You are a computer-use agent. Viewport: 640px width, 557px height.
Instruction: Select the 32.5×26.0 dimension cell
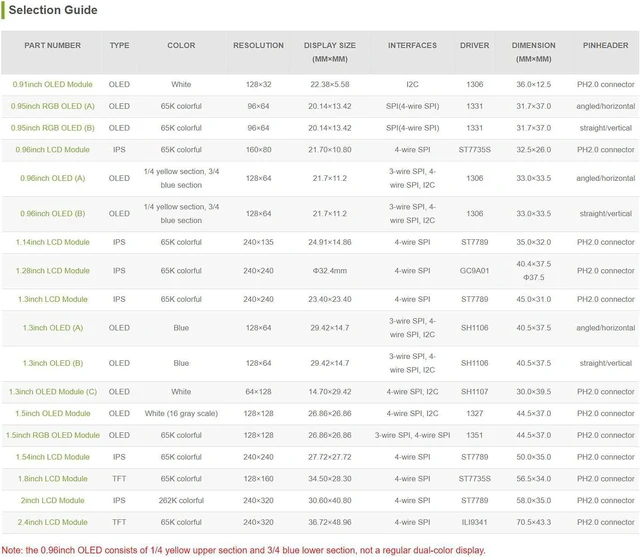click(x=533, y=150)
